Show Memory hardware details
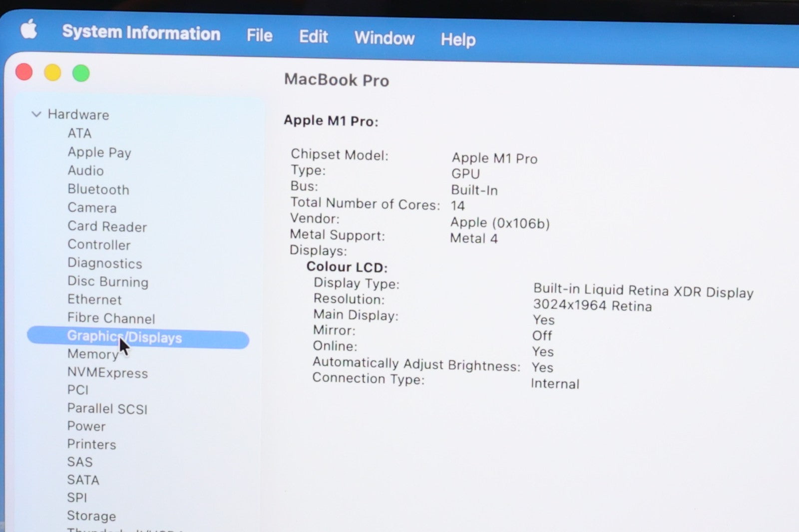 pos(92,354)
